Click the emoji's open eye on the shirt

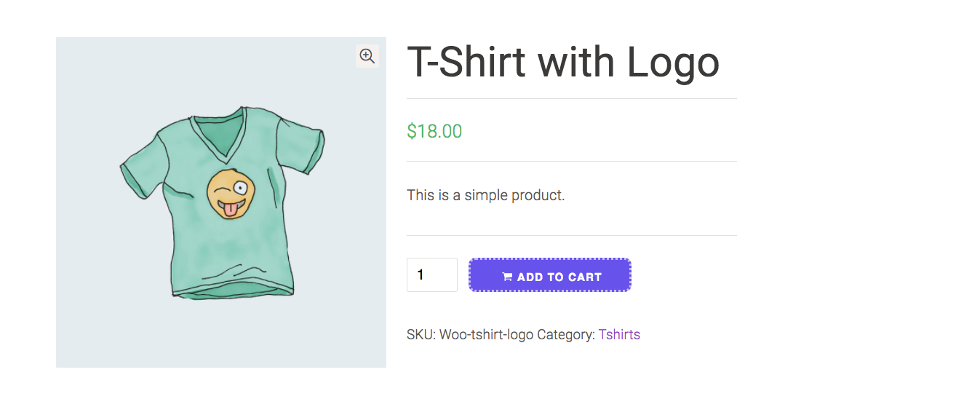[x=240, y=189]
